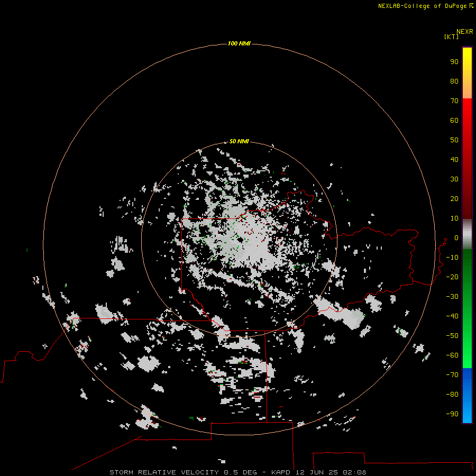This screenshot has width=476, height=476.
Task: Click the -30 value on the velocity scale
Action: [452, 297]
